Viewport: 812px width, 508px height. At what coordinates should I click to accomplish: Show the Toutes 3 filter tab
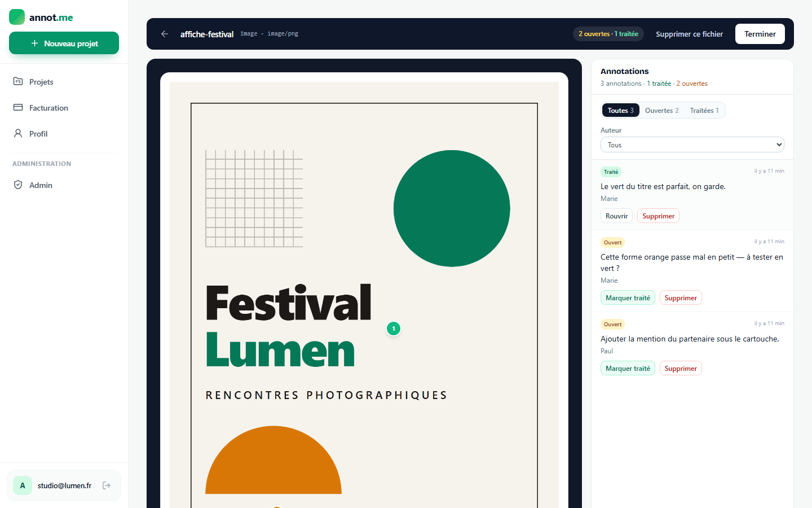pyautogui.click(x=621, y=111)
